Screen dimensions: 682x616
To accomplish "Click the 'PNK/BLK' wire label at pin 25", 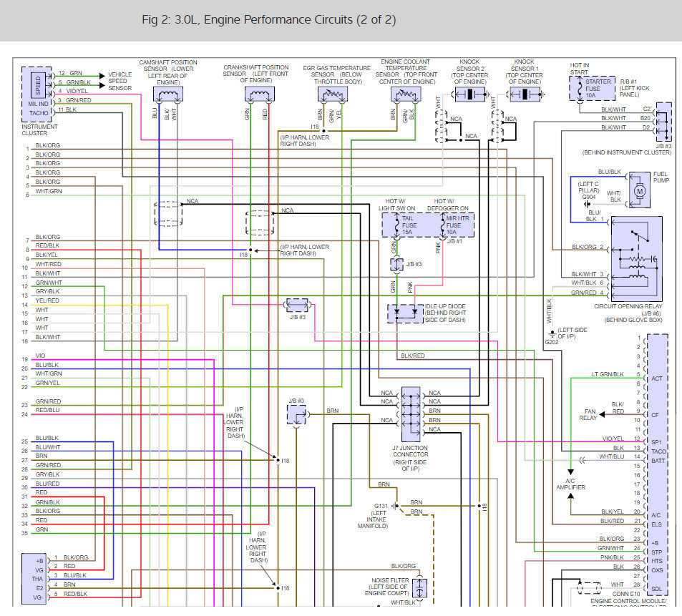I will tap(612, 557).
